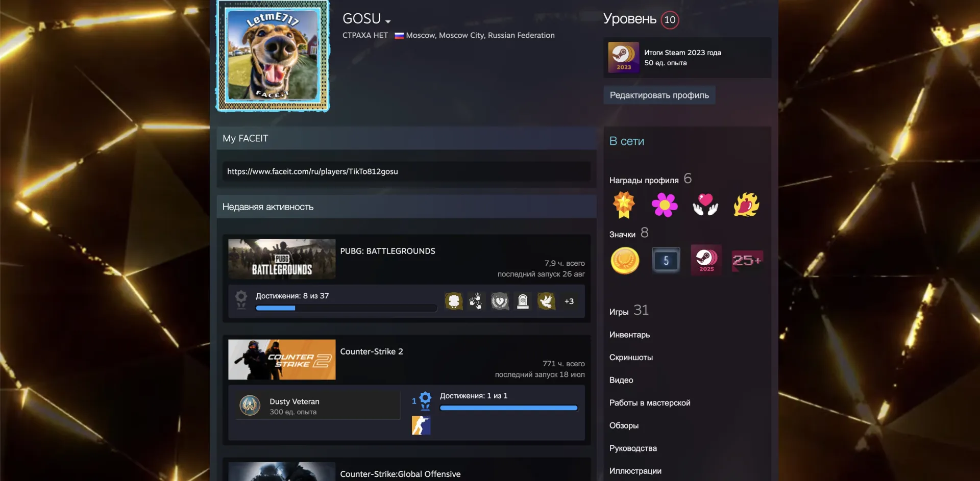Open Иллюстрации artwork page
Screen dimensions: 980x481
click(x=635, y=471)
